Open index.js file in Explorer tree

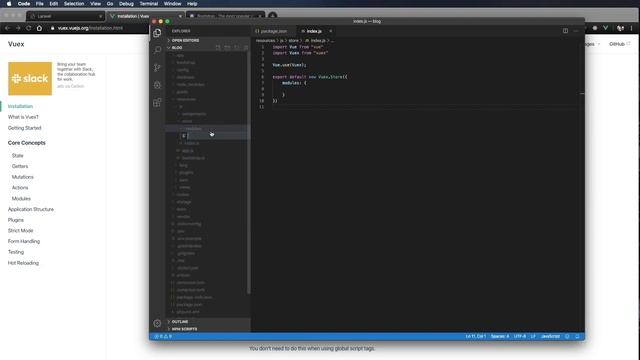[x=192, y=143]
